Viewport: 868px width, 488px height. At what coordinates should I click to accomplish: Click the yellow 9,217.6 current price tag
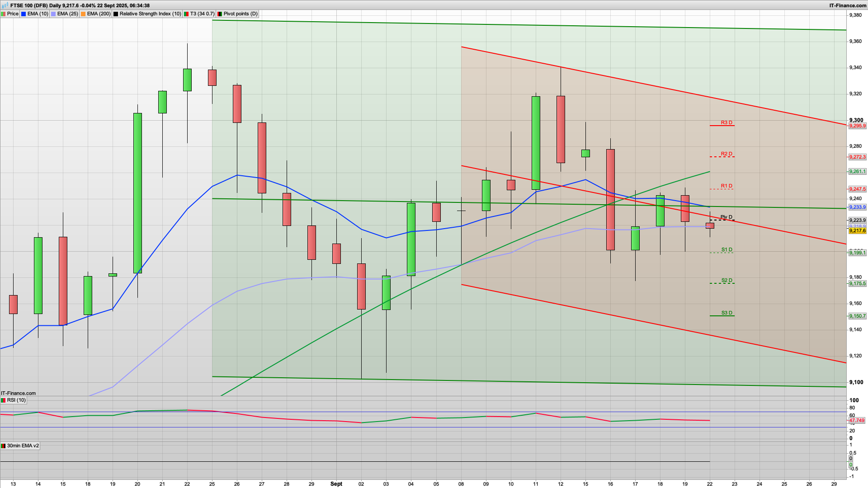[x=857, y=231]
